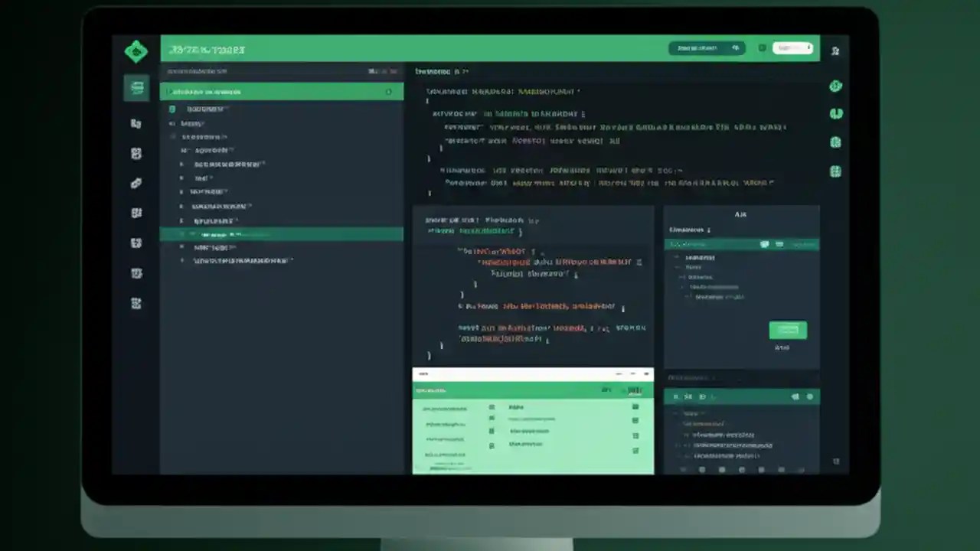980x551 pixels.
Task: Open the file explorer icon in left sidebar
Action: [x=136, y=87]
